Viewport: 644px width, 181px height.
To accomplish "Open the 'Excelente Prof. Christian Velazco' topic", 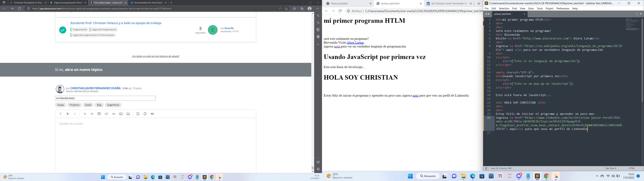I will 116,23.
